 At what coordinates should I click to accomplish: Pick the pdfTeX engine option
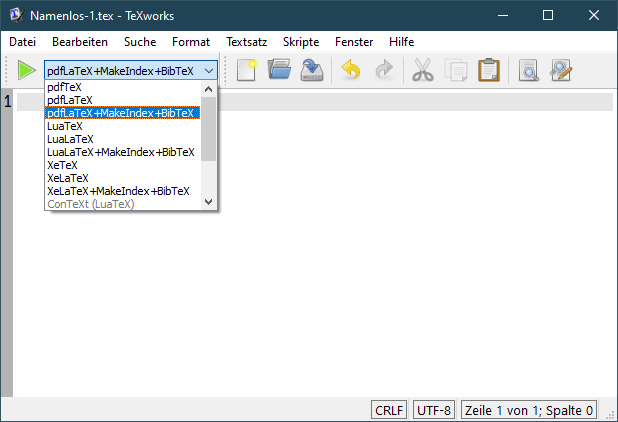(x=64, y=88)
